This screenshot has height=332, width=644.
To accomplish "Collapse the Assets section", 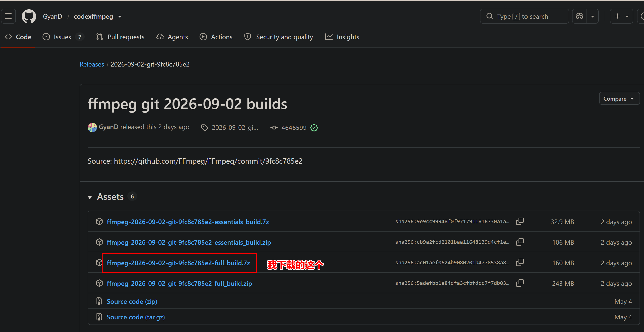I will pyautogui.click(x=90, y=197).
